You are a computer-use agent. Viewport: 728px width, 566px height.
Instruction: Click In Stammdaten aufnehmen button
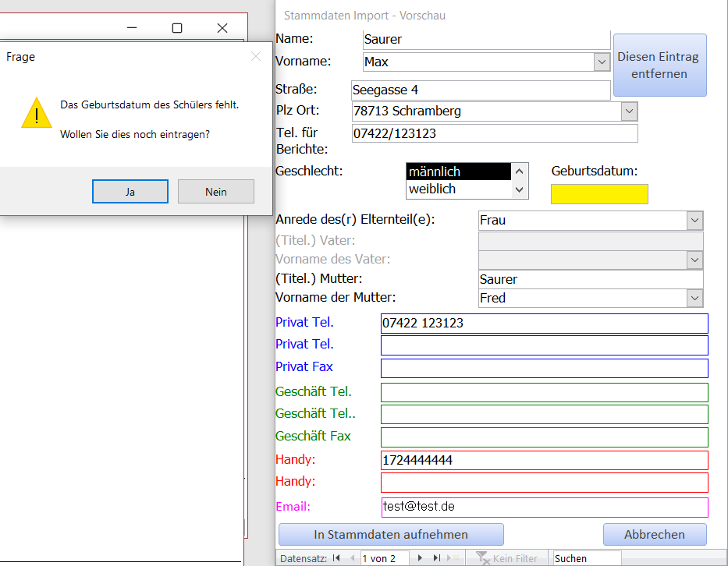click(391, 535)
